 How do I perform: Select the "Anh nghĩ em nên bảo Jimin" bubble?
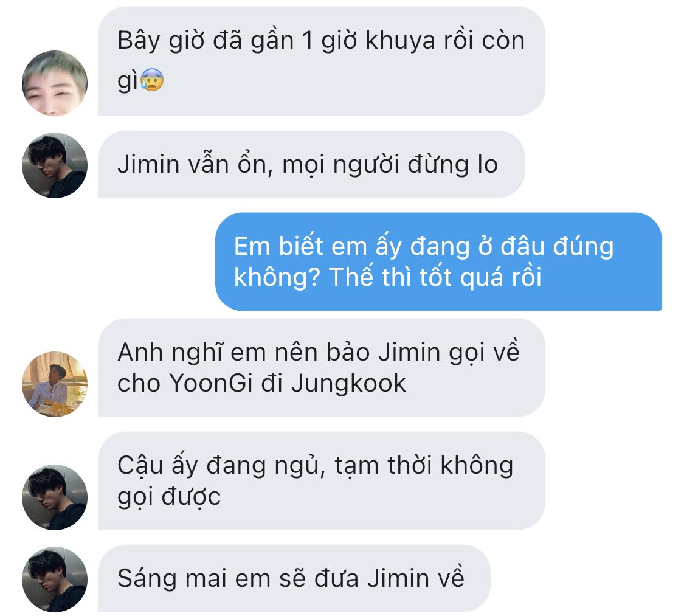(322, 368)
